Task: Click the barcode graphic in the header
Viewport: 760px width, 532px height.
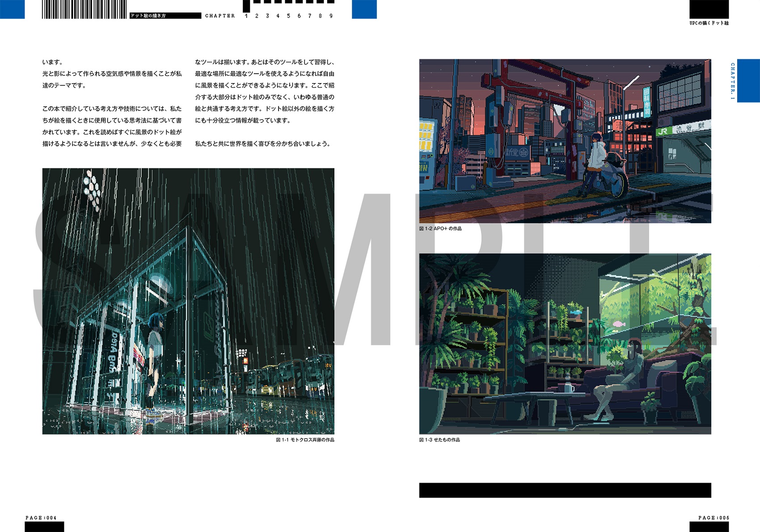Action: click(x=84, y=9)
